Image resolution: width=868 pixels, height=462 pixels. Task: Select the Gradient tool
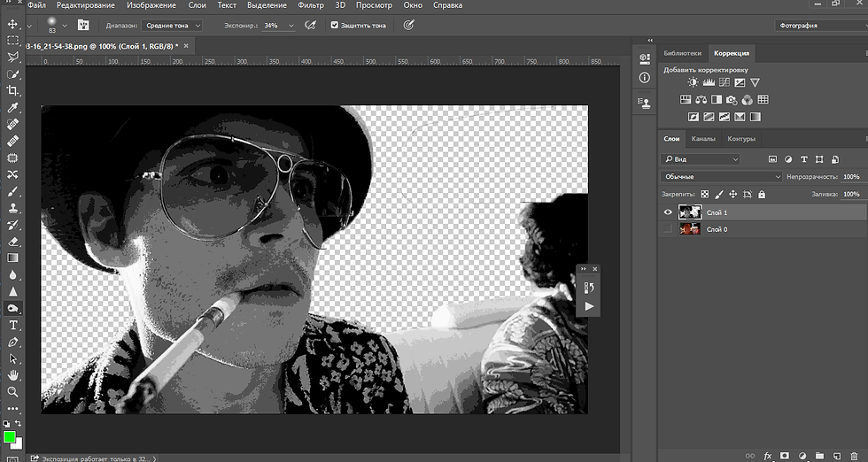pyautogui.click(x=12, y=258)
